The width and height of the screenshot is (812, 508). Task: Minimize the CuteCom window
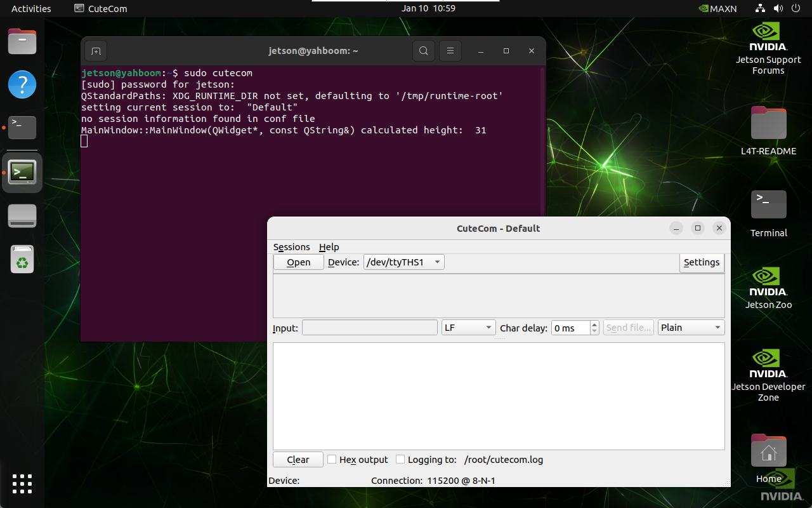pos(677,229)
